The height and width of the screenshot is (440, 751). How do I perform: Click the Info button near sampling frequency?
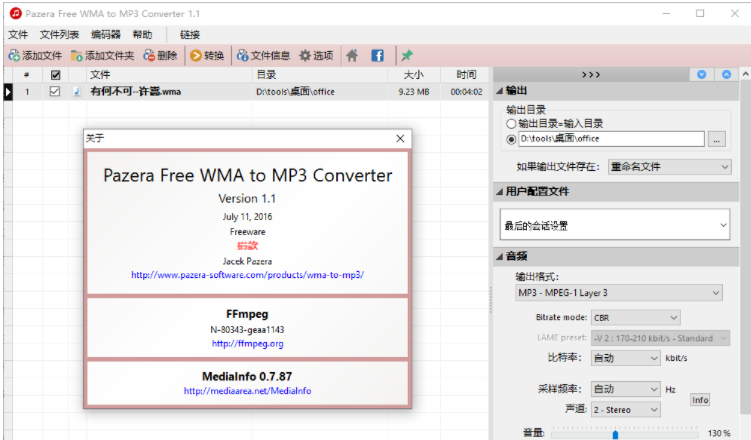pos(700,400)
